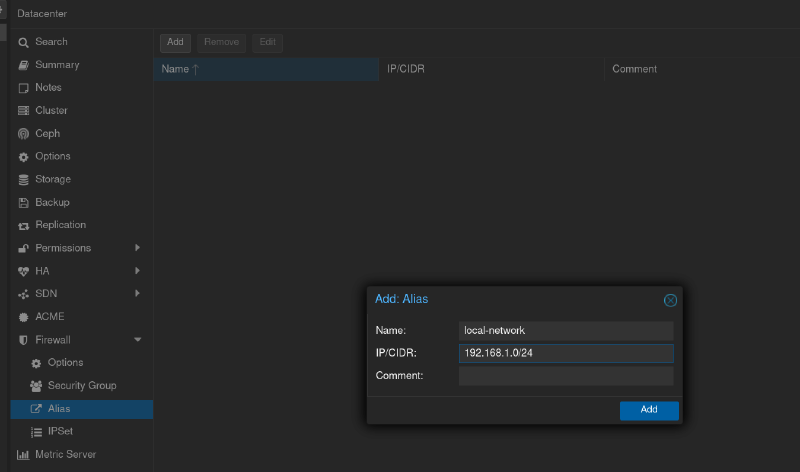Viewport: 800px width, 472px height.
Task: Click the ACME certificate icon
Action: (24, 317)
